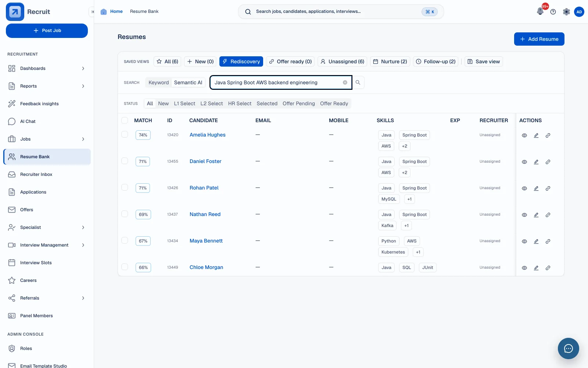Image resolution: width=588 pixels, height=368 pixels.
Task: Filter by L2 Select status
Action: tap(212, 103)
